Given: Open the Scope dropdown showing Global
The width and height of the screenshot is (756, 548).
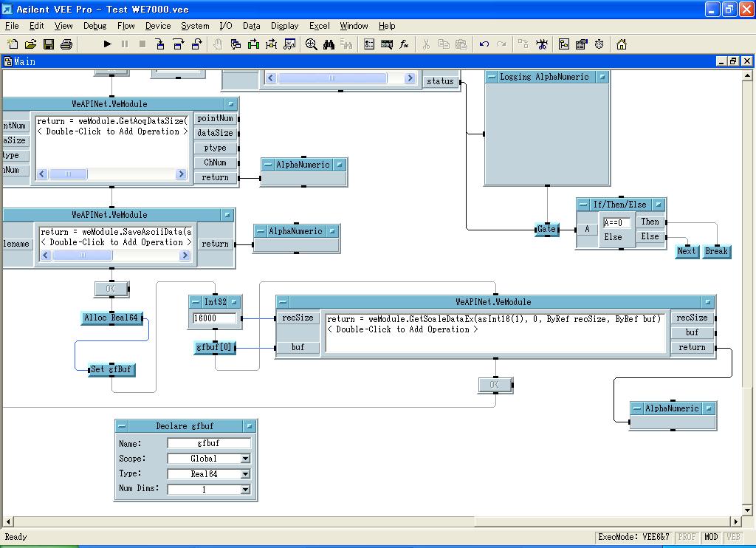Looking at the screenshot, I should 245,459.
